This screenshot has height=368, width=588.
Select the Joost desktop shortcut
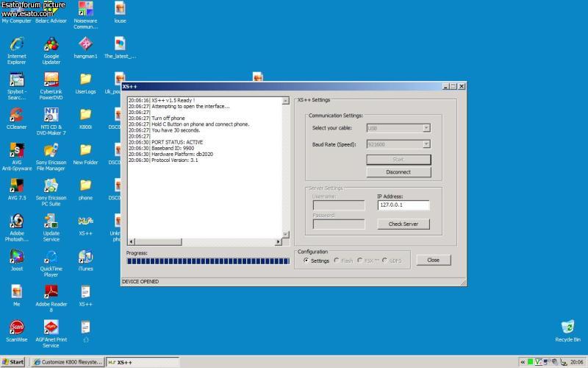(x=16, y=261)
